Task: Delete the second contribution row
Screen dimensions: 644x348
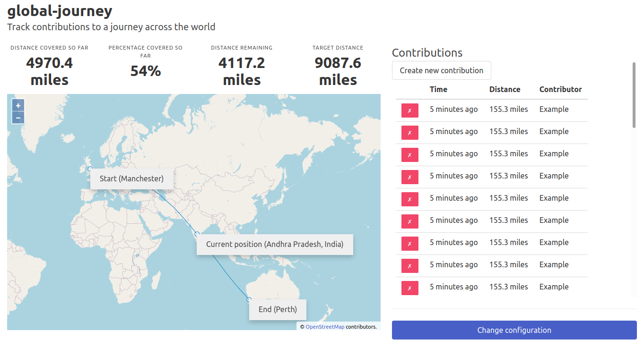Action: point(409,133)
